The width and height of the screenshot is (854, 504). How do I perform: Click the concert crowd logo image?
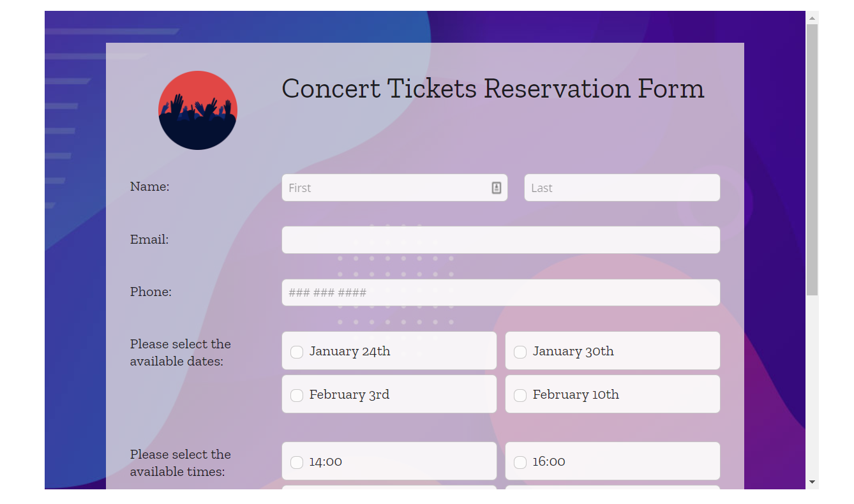pos(198,110)
